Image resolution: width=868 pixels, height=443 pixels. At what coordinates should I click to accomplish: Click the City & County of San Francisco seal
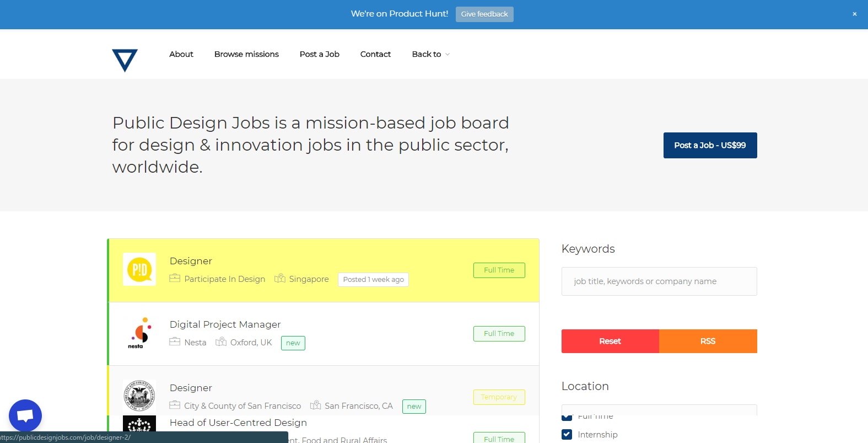(139, 396)
